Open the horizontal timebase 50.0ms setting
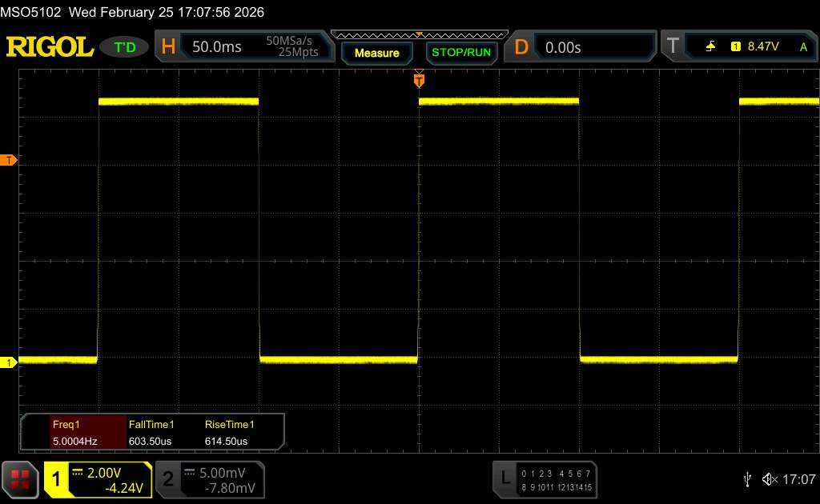820x504 pixels. (x=216, y=47)
